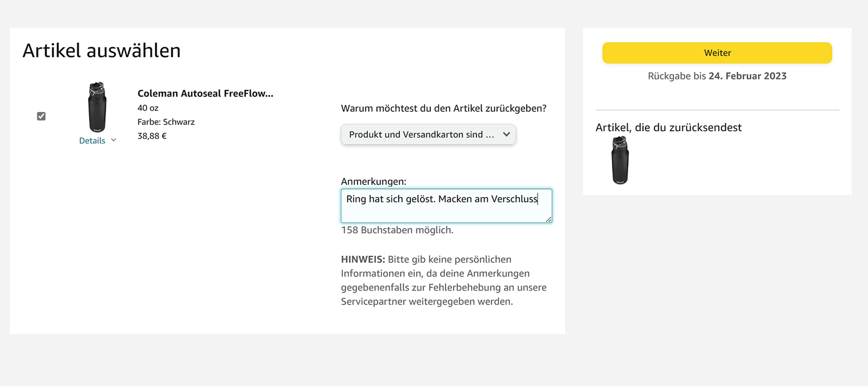This screenshot has height=389, width=868.
Task: Click the '40 oz' size text
Action: pos(148,108)
